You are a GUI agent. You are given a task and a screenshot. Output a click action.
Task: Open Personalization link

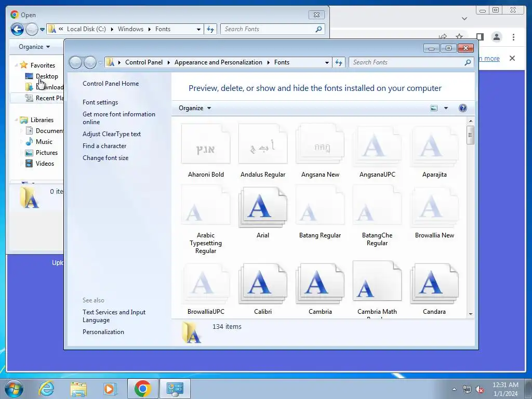coord(103,332)
